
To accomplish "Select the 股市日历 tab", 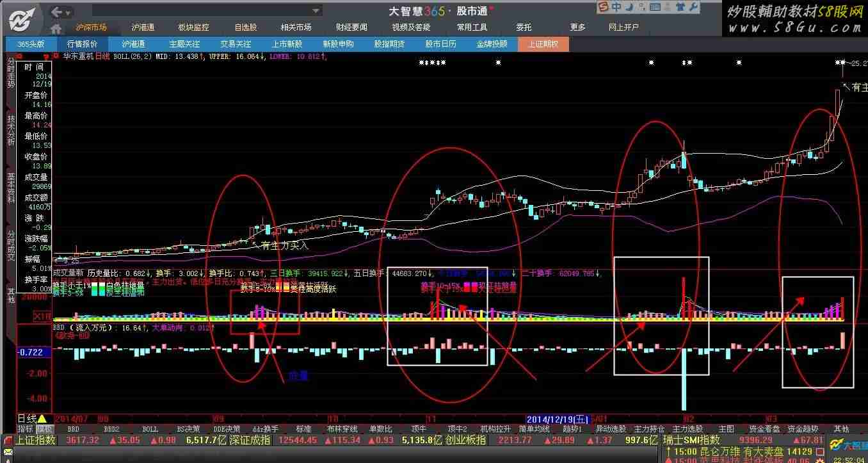I will 440,44.
